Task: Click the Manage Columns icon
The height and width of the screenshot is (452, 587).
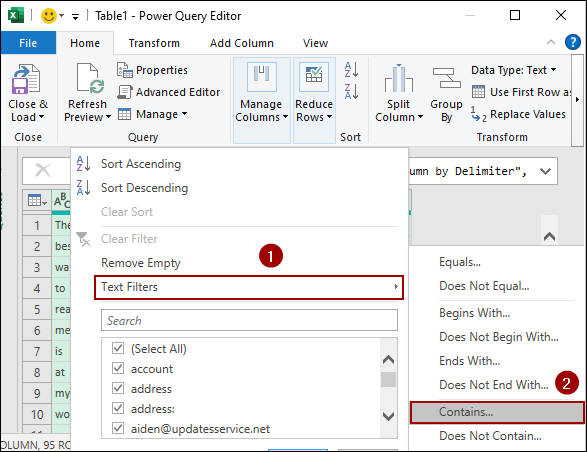Action: [262, 77]
